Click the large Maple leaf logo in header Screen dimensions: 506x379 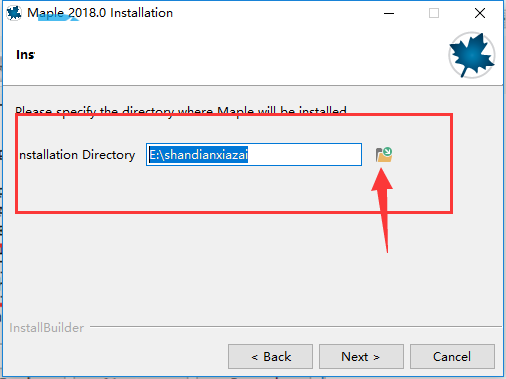(472, 55)
